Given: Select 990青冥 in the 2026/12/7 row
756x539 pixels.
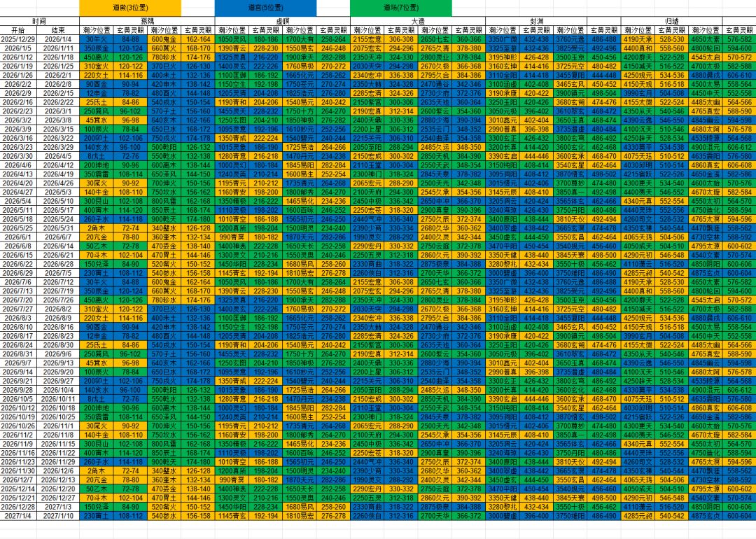Looking at the screenshot, I should point(232,480).
